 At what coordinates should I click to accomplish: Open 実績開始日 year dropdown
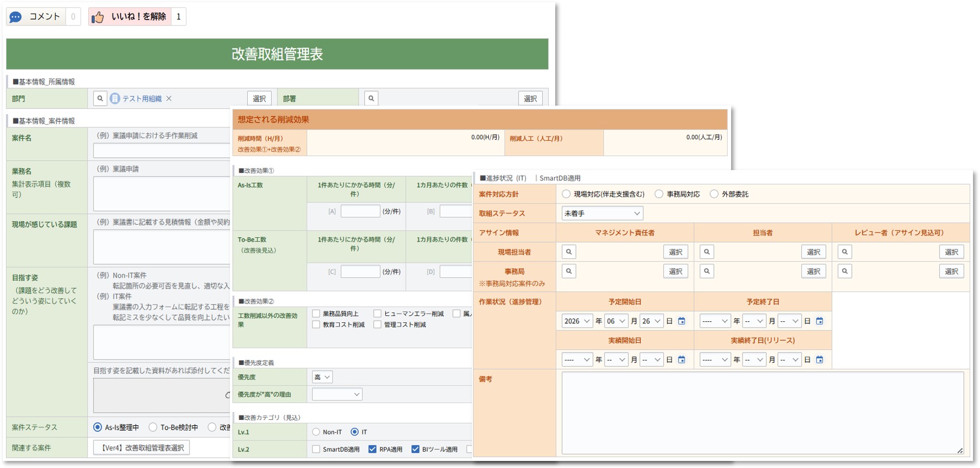(577, 360)
